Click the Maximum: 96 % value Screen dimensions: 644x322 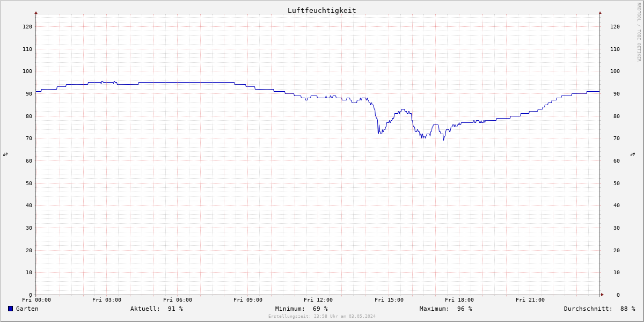click(x=446, y=309)
